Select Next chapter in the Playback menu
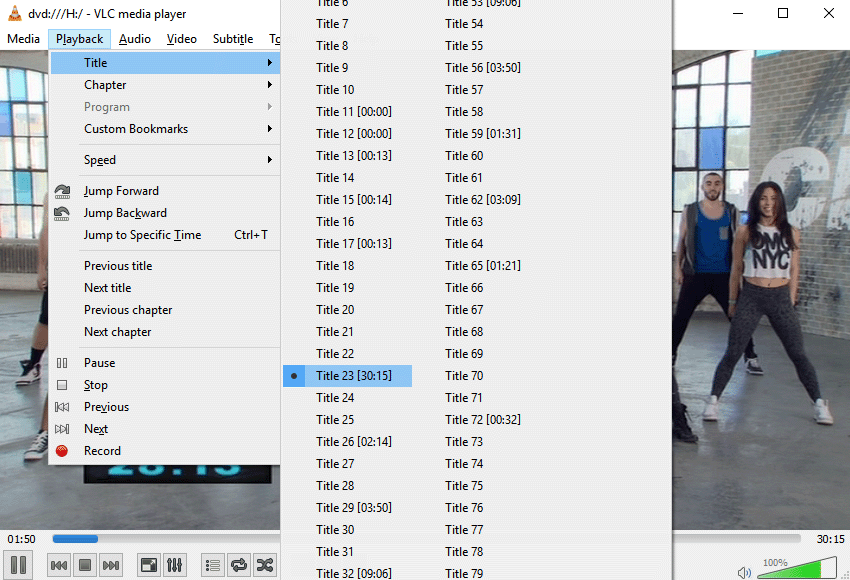This screenshot has width=850, height=580. pos(117,331)
